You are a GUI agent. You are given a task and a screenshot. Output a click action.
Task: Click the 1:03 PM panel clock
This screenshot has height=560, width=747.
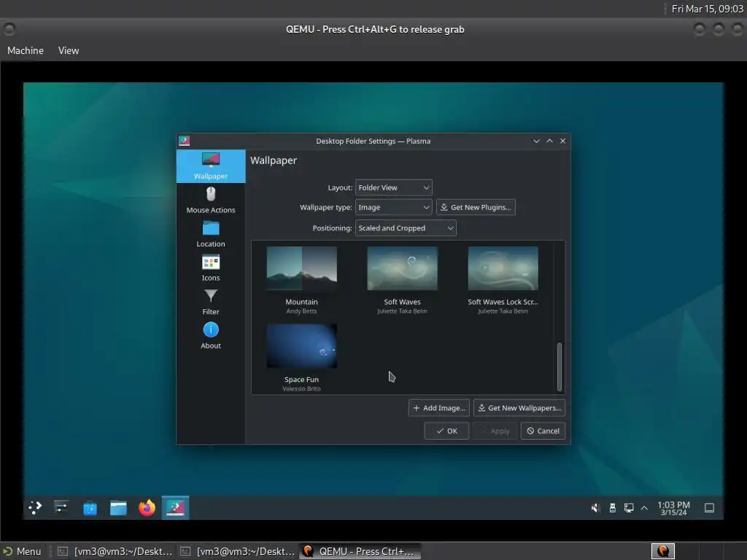tap(673, 508)
